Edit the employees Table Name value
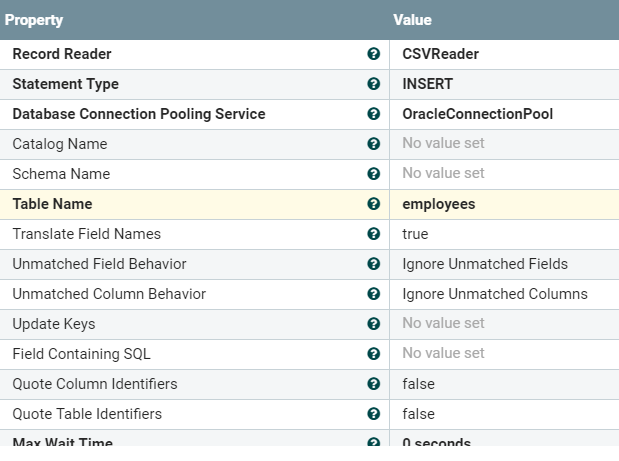 coord(438,204)
